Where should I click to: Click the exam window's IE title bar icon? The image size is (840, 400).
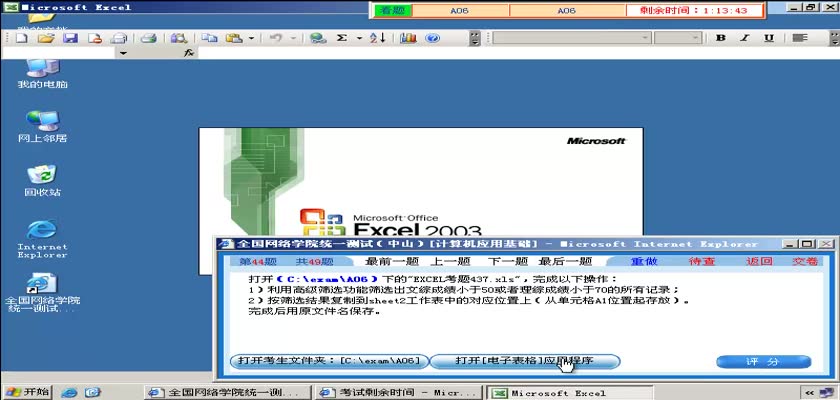228,244
